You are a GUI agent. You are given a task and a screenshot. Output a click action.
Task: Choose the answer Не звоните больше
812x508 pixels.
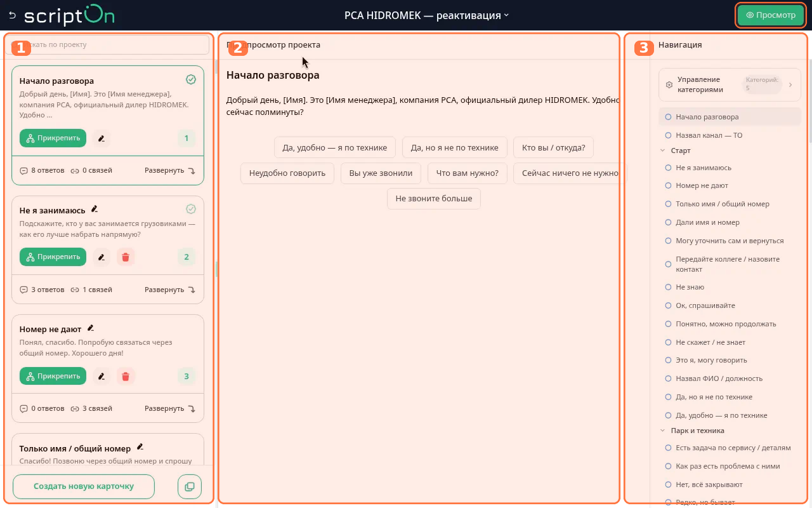(434, 198)
